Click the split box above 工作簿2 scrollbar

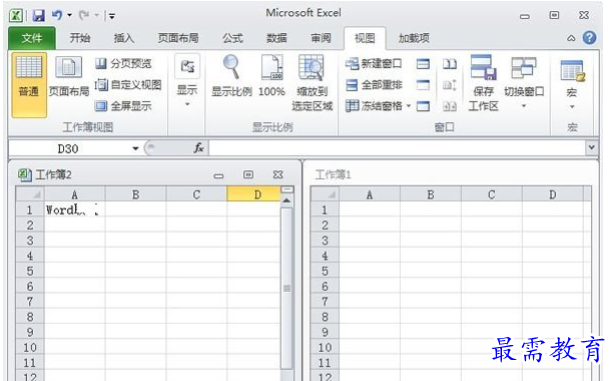pyautogui.click(x=287, y=190)
